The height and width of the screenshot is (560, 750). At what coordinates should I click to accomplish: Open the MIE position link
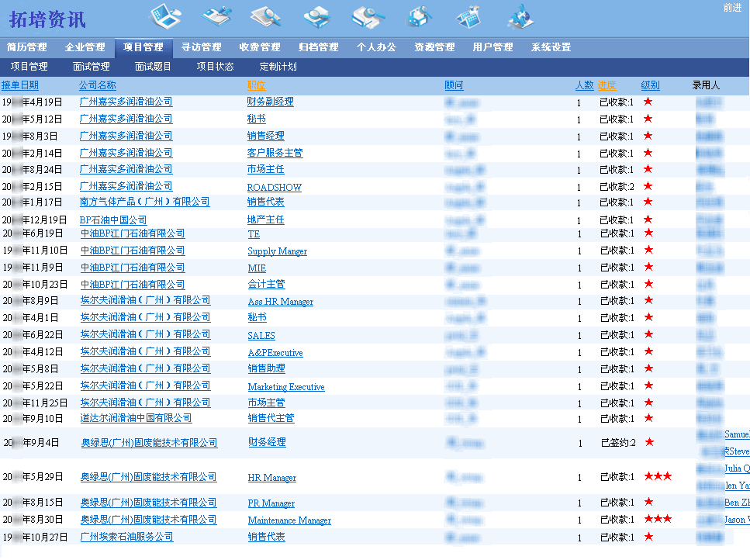point(257,268)
